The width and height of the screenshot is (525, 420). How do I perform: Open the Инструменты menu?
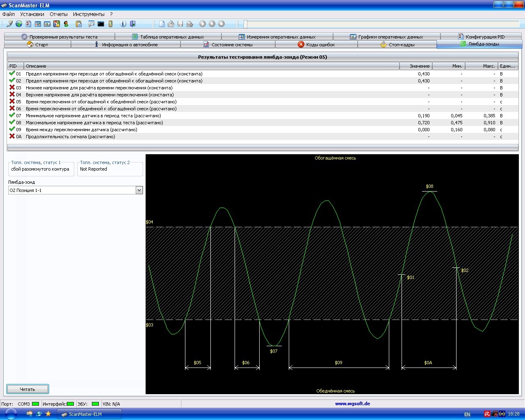point(89,14)
